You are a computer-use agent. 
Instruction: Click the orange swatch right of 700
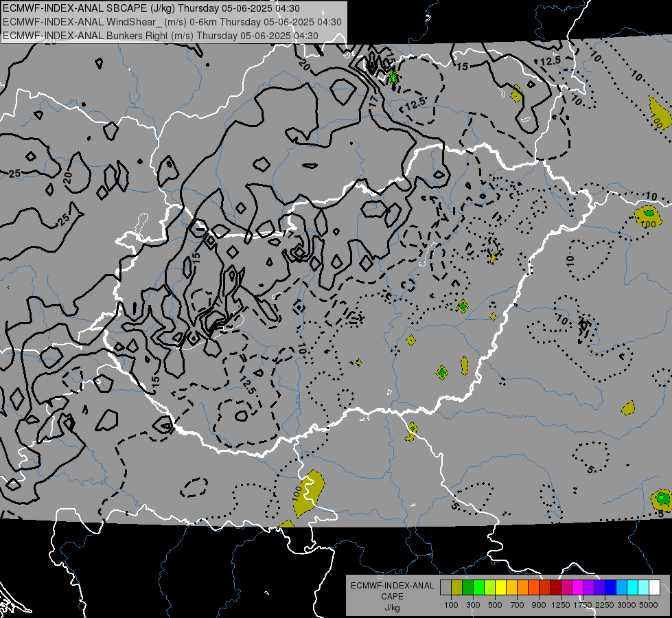pos(522,588)
